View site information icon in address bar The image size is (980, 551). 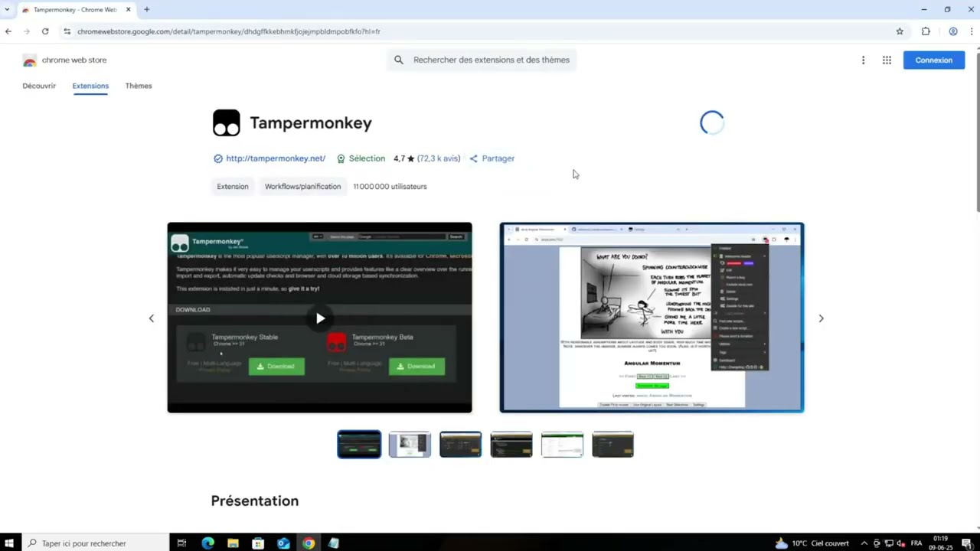tap(67, 31)
